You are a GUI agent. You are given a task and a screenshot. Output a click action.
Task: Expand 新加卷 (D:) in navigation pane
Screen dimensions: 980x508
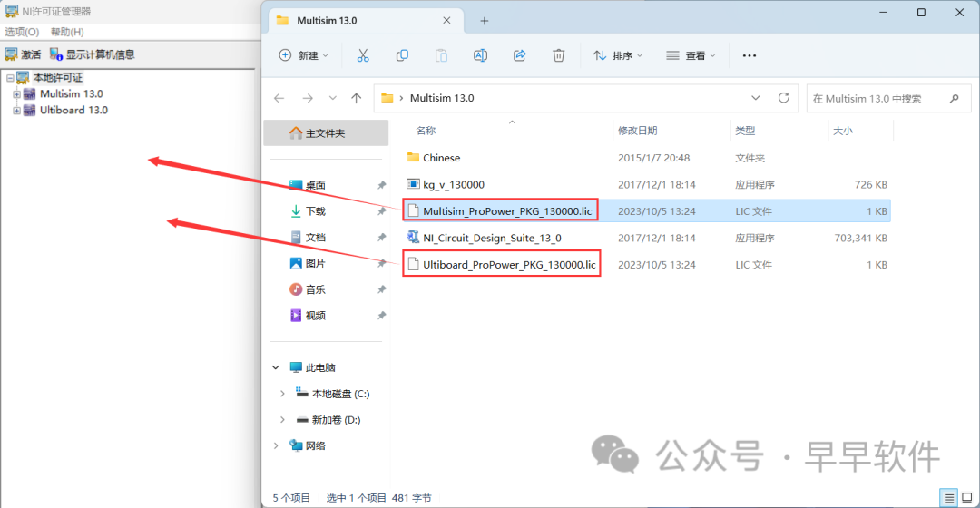click(282, 420)
